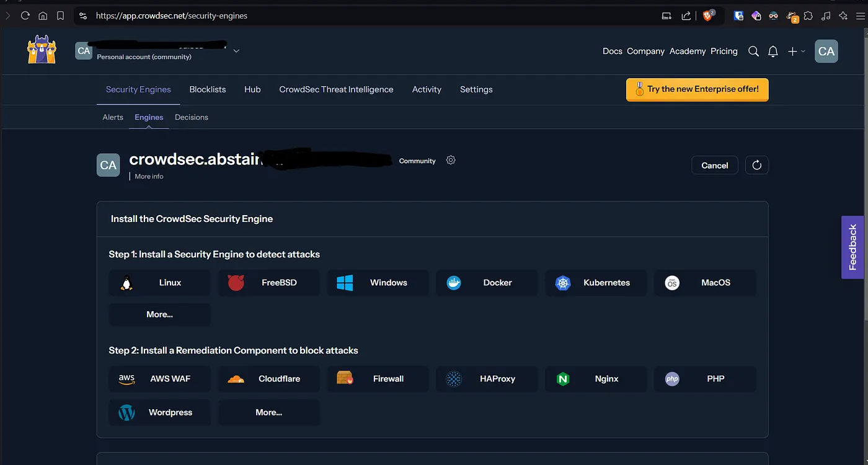Switch to the Alerts sub-tab

pyautogui.click(x=113, y=117)
